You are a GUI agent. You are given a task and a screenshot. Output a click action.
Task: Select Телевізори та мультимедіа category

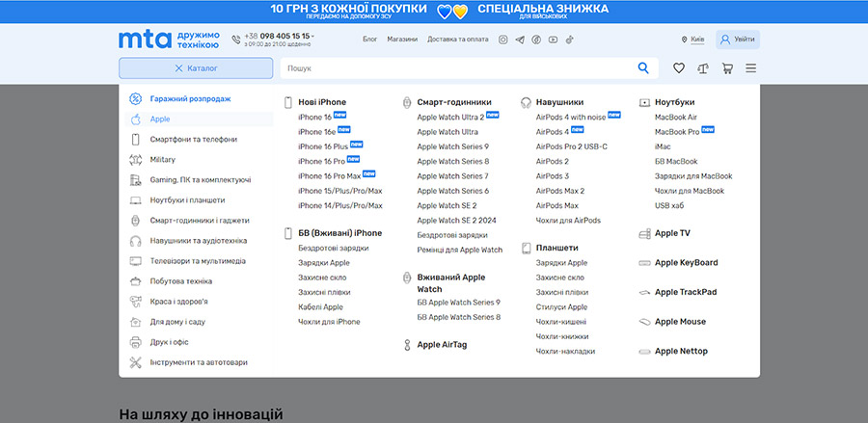coord(198,261)
